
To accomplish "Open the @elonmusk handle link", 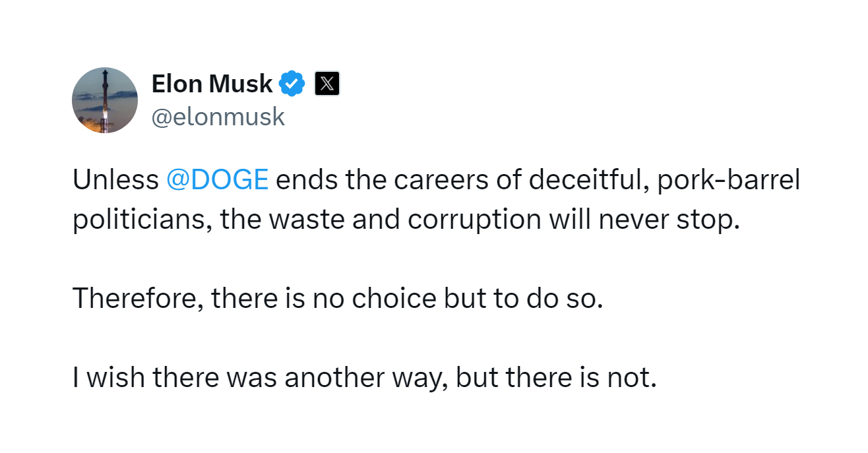I will pyautogui.click(x=218, y=117).
